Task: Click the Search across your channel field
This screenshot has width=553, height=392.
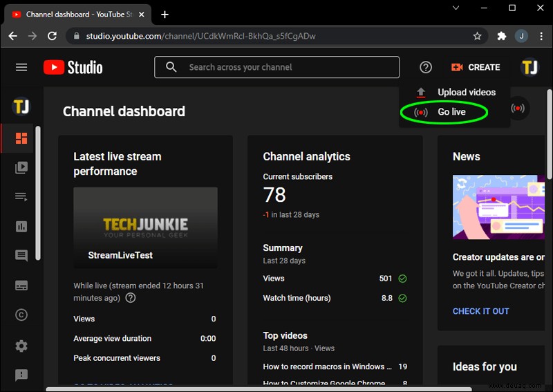Action: point(277,67)
